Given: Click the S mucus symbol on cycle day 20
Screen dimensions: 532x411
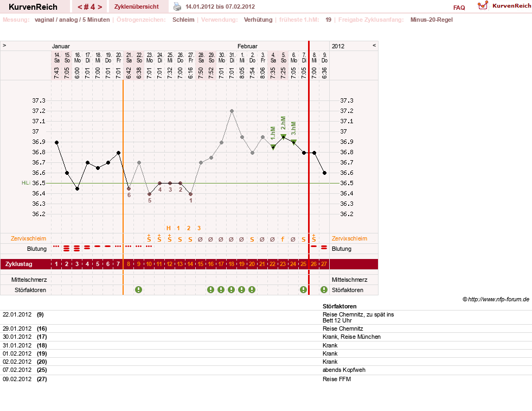Looking at the screenshot, I should point(252,239).
